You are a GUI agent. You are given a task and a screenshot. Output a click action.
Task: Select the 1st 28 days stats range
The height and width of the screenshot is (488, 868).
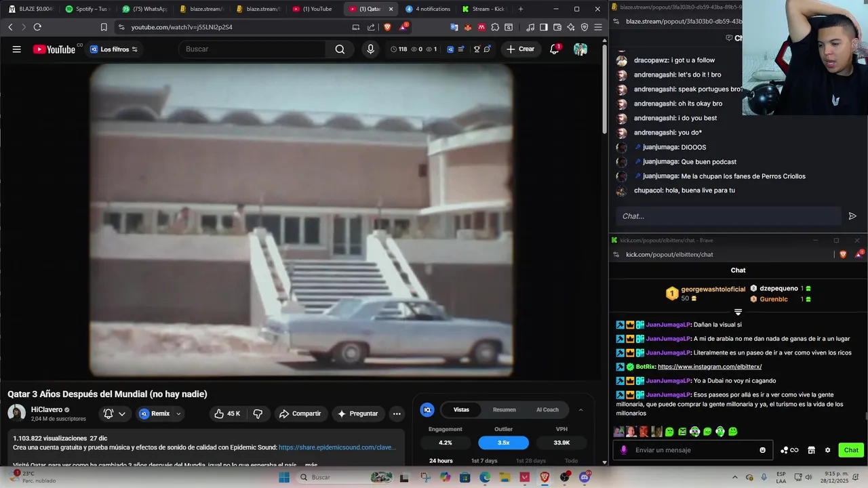pos(530,461)
